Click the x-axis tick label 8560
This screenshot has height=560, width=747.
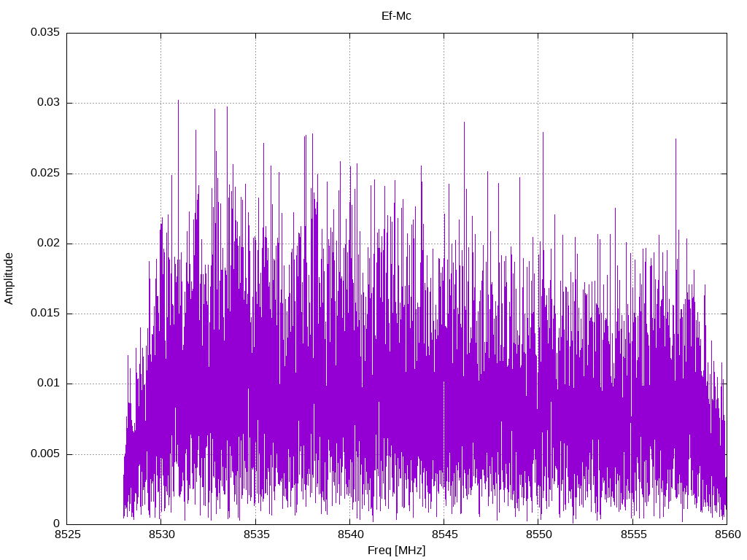727,534
